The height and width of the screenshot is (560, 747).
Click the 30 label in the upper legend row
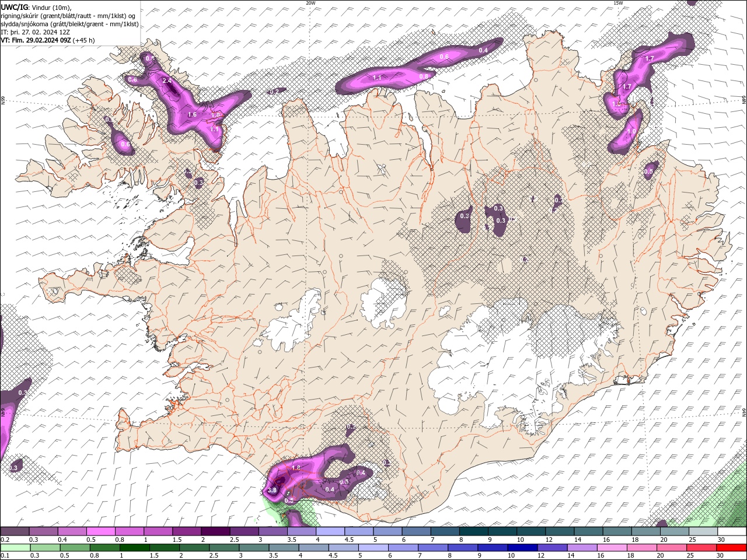(721, 540)
